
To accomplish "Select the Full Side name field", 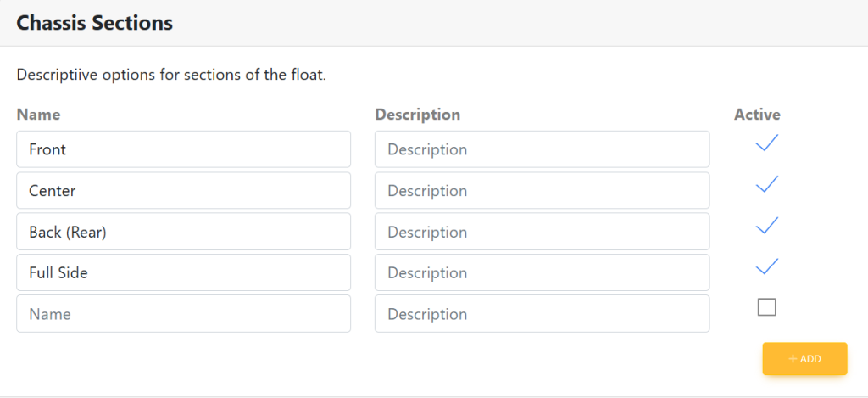I will coord(183,272).
